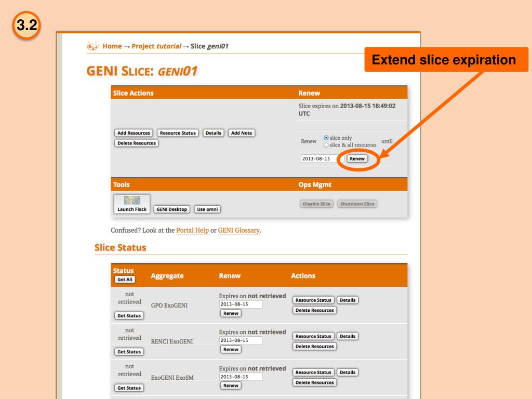Get Status for RENCI ExoGENI

129,352
